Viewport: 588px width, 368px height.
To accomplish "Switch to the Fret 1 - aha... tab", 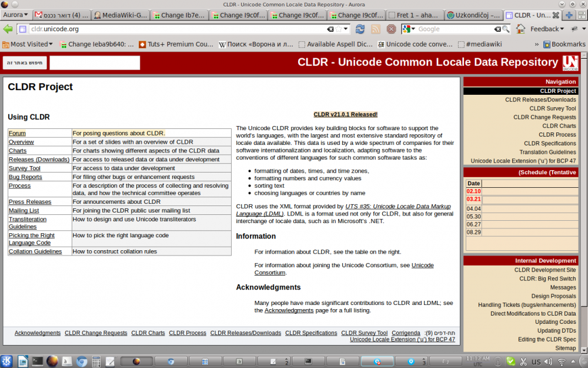I will tap(415, 15).
